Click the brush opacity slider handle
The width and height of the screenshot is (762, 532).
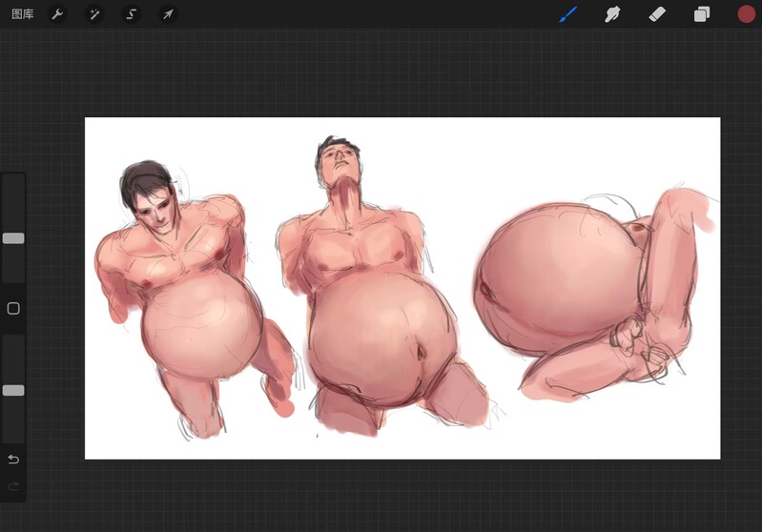13,390
